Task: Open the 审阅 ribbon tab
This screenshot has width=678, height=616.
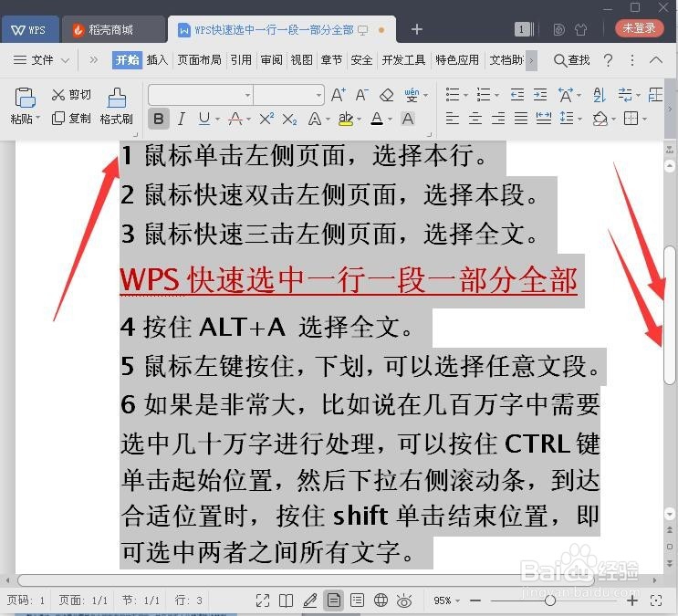Action: [271, 59]
